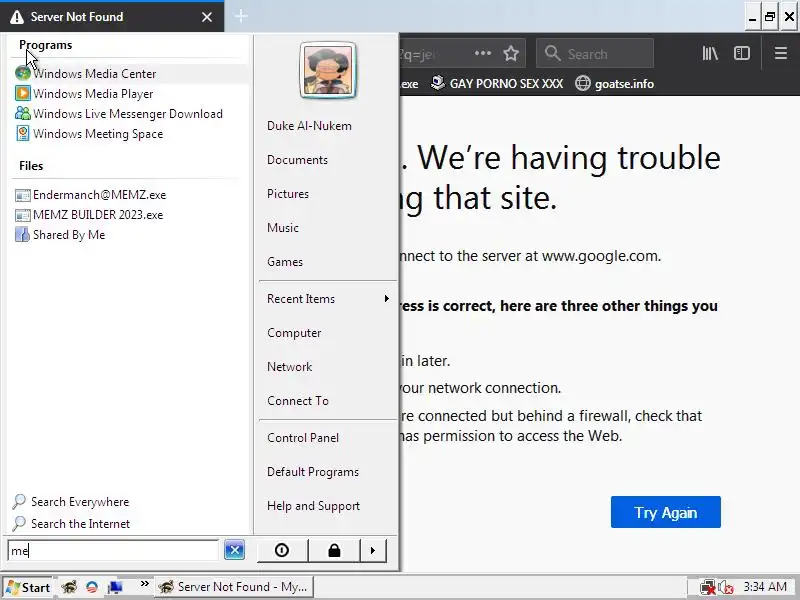Screen dimensions: 800x600
Task: Open Default Programs
Action: [x=313, y=472]
